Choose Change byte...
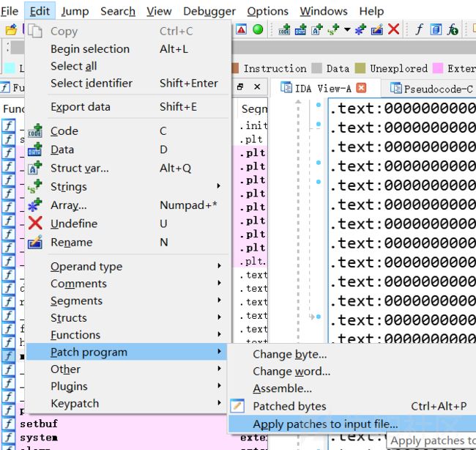 click(x=352, y=354)
